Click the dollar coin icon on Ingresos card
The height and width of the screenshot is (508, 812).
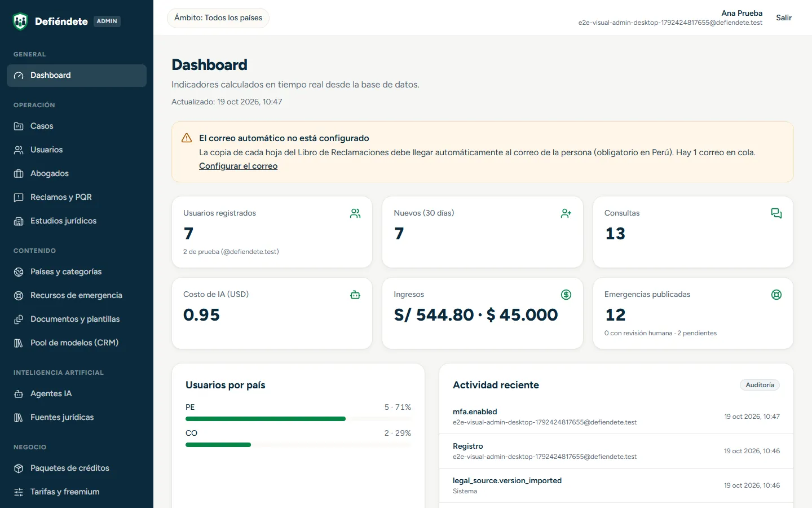(x=566, y=295)
